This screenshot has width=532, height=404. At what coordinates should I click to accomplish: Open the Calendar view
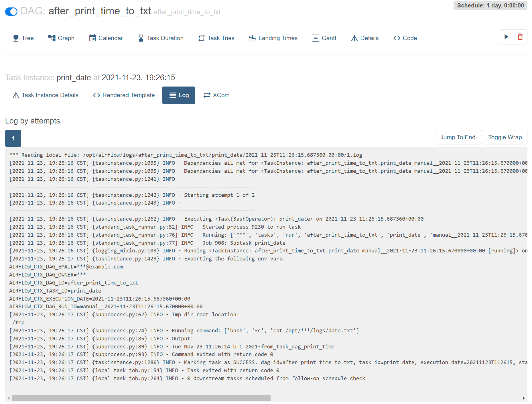click(106, 38)
